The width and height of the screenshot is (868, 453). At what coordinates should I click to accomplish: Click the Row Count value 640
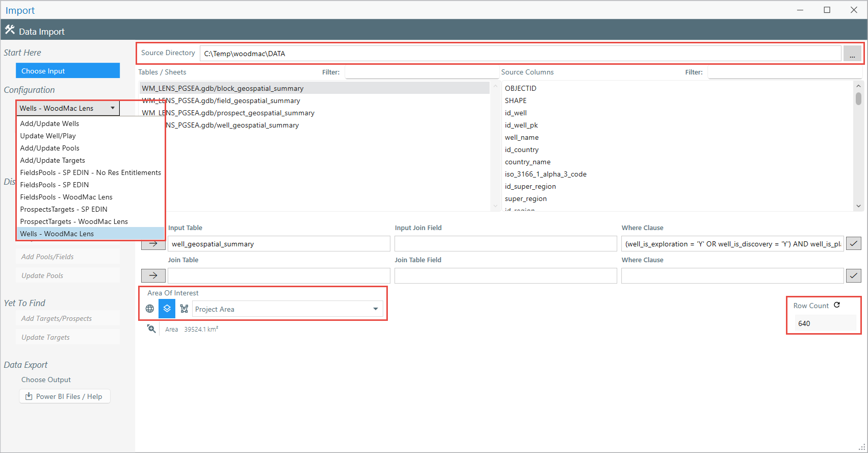[x=825, y=323]
